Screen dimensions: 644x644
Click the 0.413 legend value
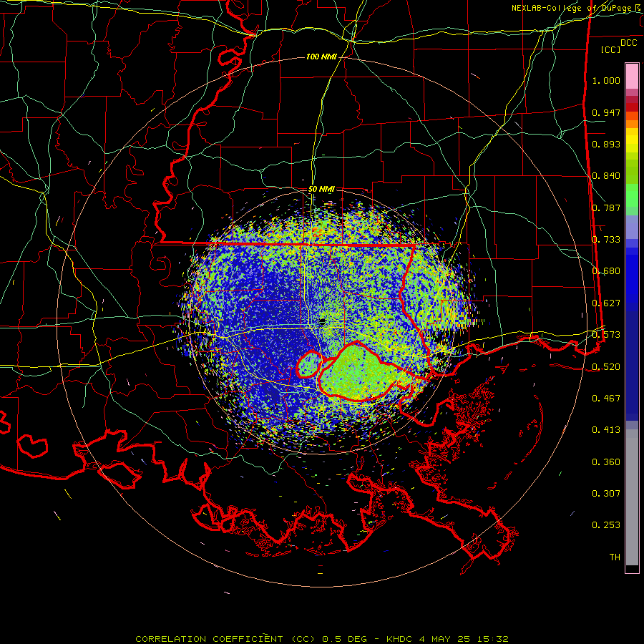pyautogui.click(x=606, y=430)
